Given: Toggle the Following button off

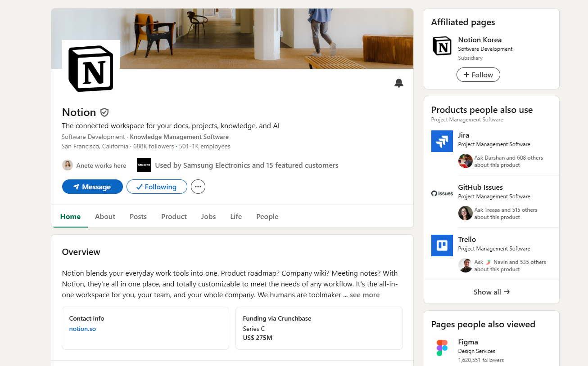Looking at the screenshot, I should (157, 187).
